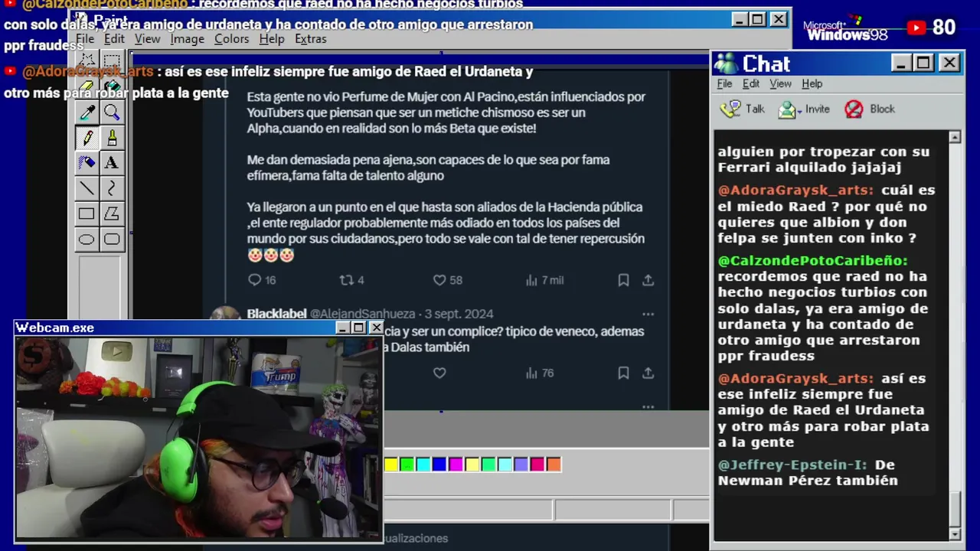Open the Image menu in Paint
980x551 pixels.
click(x=187, y=39)
